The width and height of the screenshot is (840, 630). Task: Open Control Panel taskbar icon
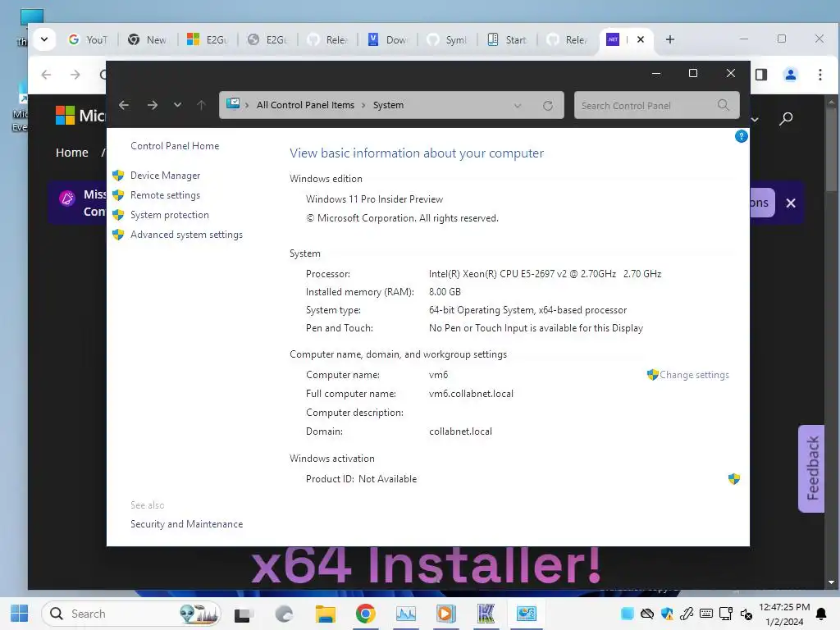527,614
